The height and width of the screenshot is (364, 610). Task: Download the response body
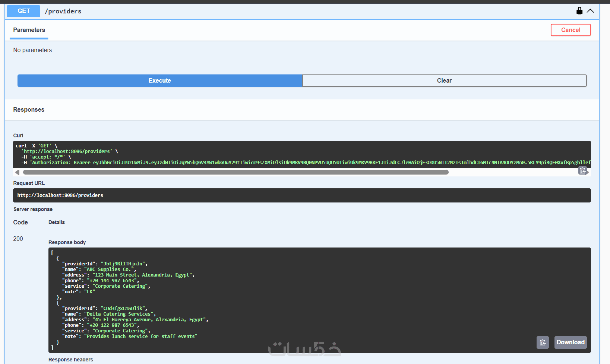pos(571,342)
